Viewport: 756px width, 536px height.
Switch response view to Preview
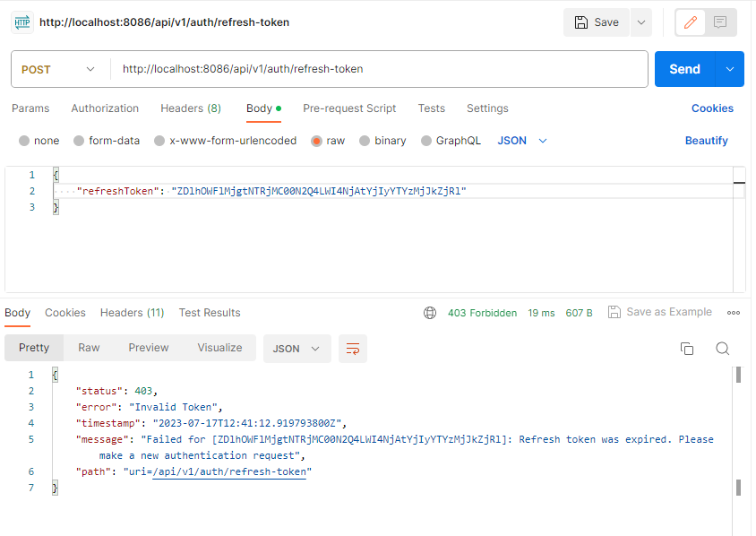(149, 348)
